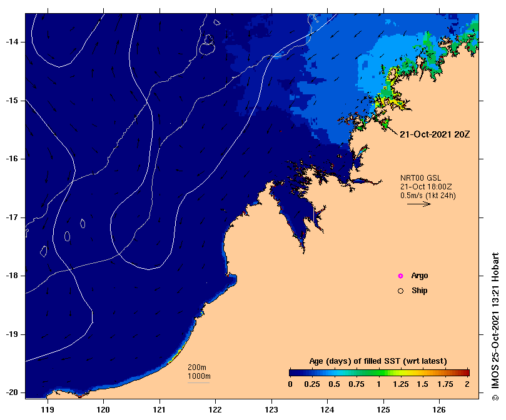Click the 'Ship' legend label

click(420, 291)
